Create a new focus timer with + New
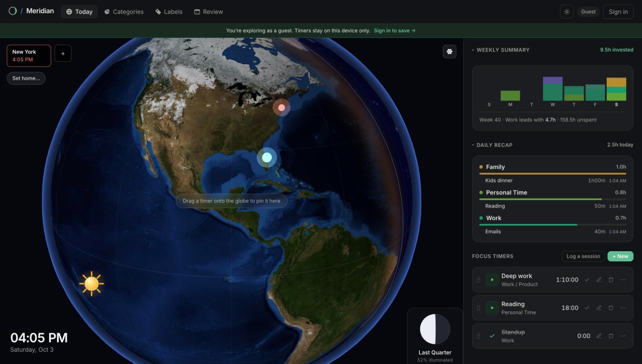Viewport: 642px width, 364px height. 620,256
